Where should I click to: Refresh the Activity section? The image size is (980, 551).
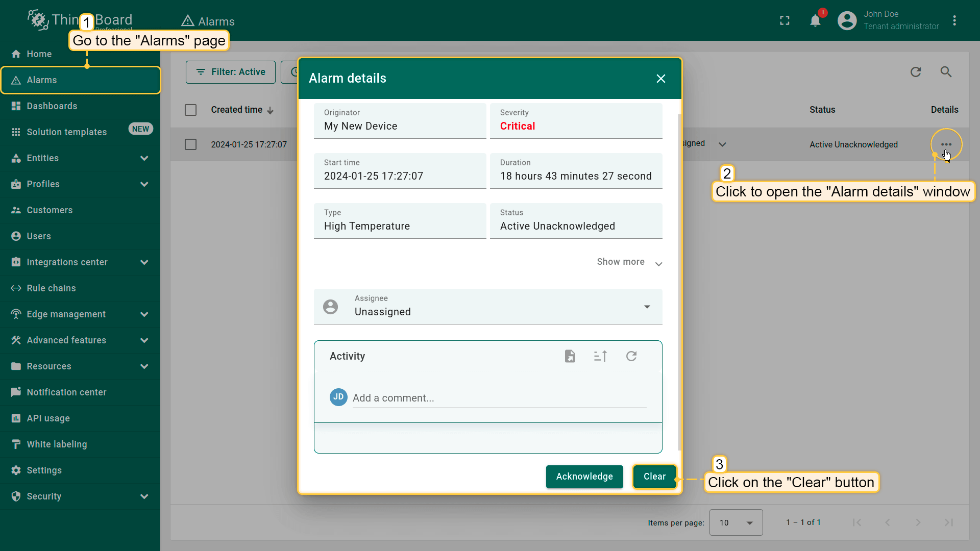(x=631, y=356)
